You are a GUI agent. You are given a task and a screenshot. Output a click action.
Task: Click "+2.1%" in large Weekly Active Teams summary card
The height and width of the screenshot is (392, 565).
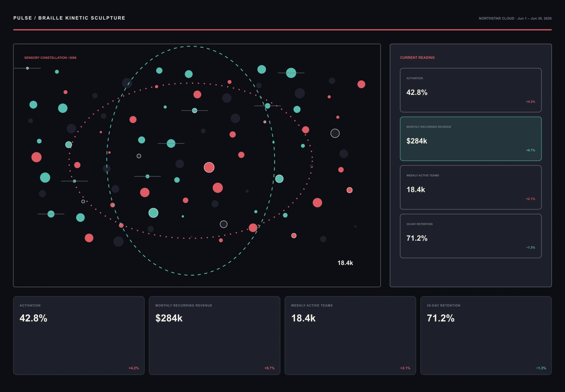(x=405, y=368)
